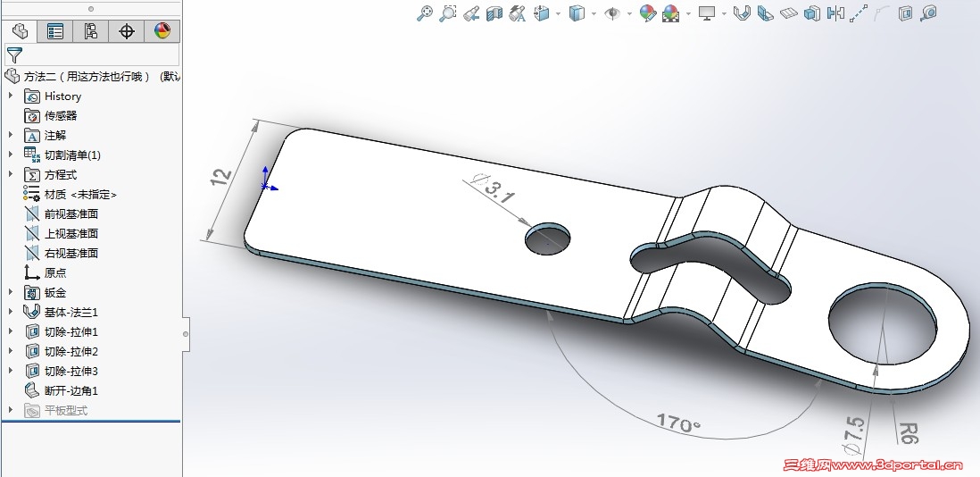Switch to DisplayManager tab

[x=162, y=31]
